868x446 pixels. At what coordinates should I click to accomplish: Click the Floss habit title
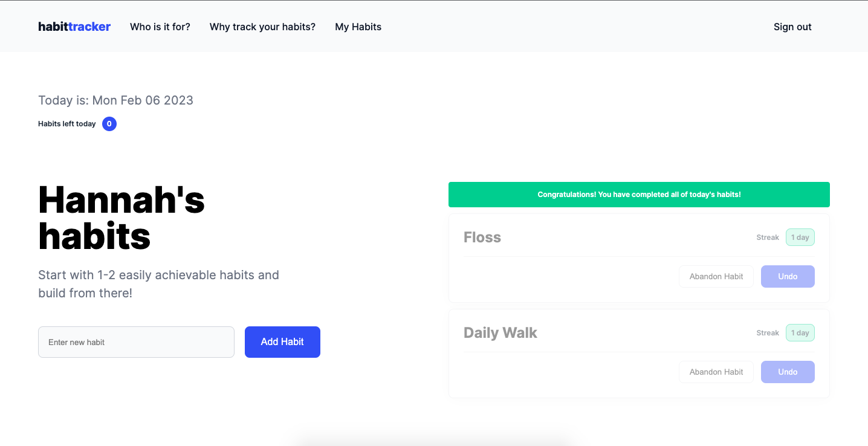click(482, 237)
